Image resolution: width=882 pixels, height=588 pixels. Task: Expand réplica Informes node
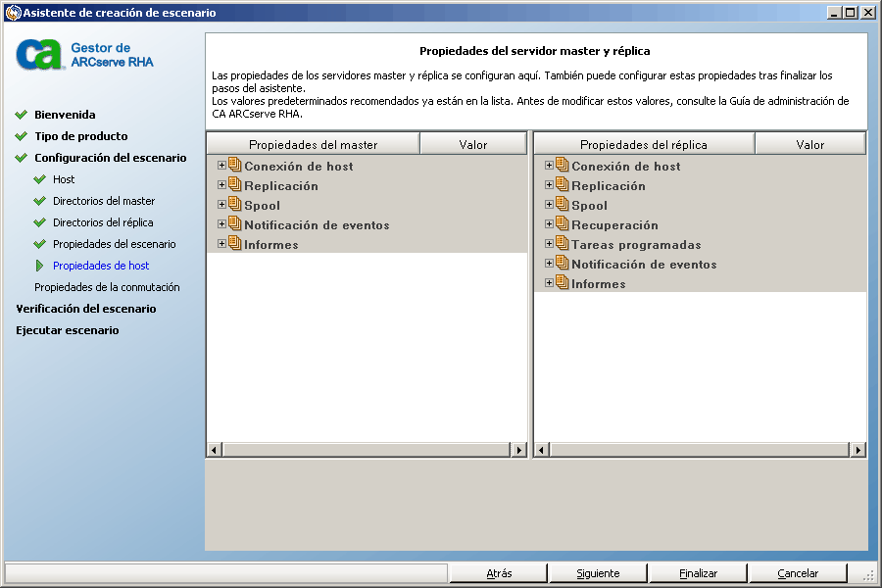pos(549,283)
